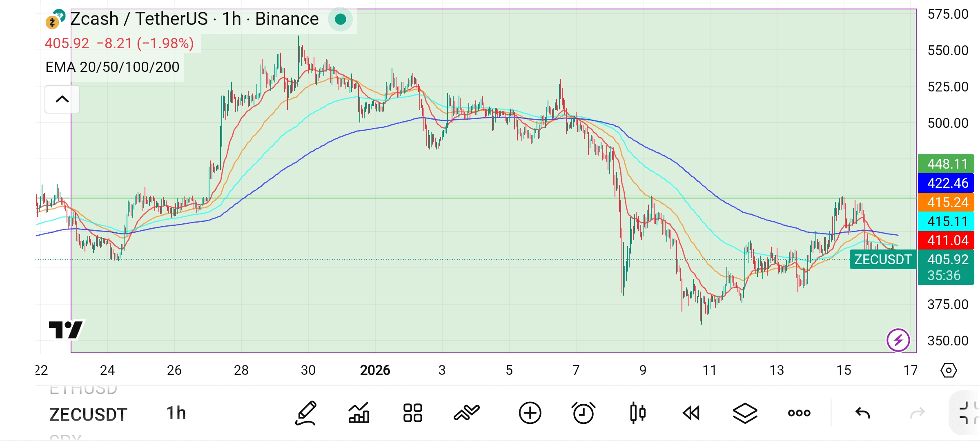
Task: Create an alert with the alarm clock icon
Action: click(x=584, y=413)
